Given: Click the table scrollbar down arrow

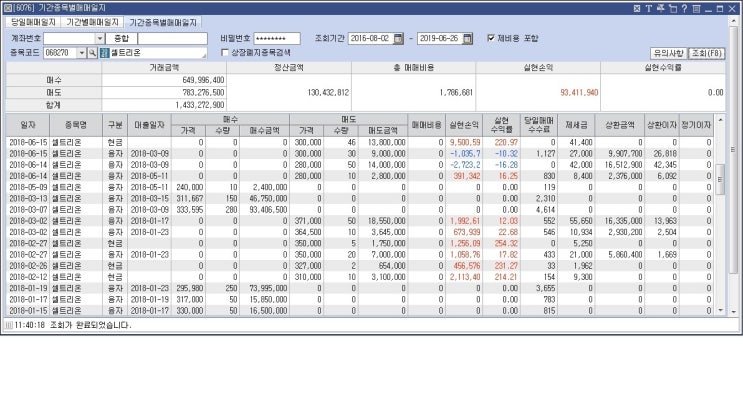Looking at the screenshot, I should [x=720, y=311].
